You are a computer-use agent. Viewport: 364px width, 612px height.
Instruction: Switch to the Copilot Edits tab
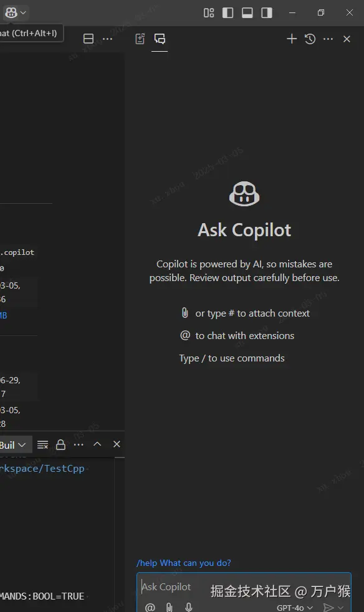(x=140, y=39)
